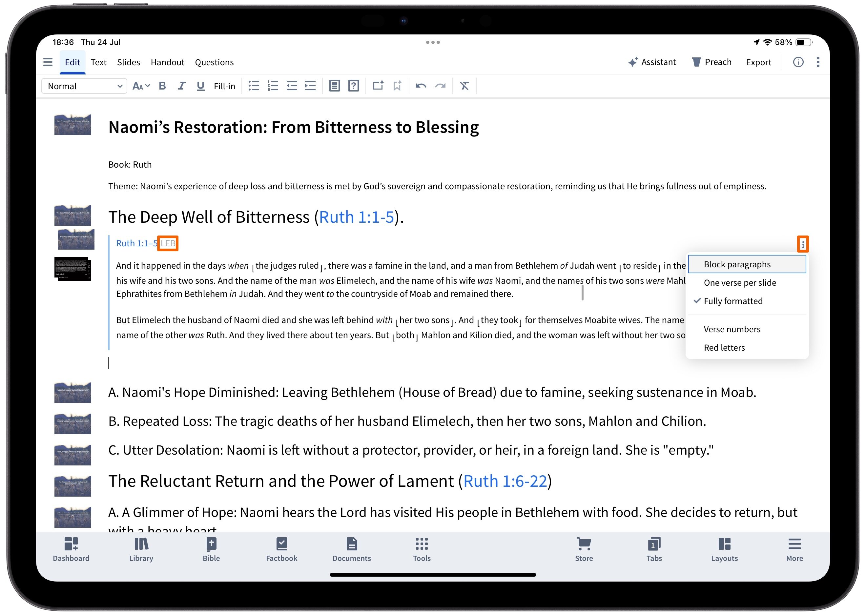This screenshot has height=616, width=866.
Task: Increase indent of paragraph
Action: tap(310, 86)
